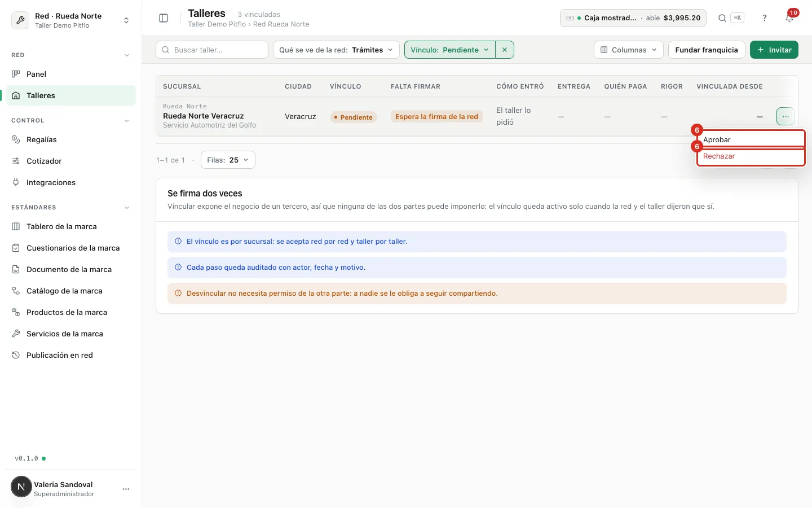Click the Pendiente status badge

354,117
